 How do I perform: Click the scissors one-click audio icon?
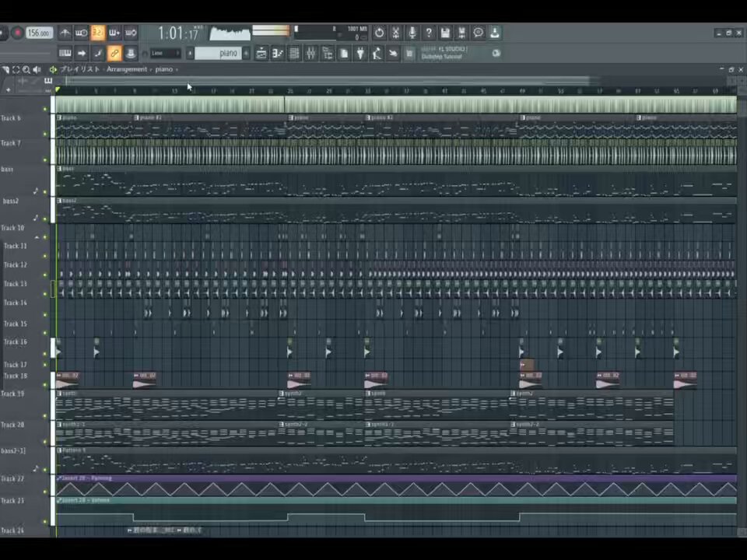395,33
